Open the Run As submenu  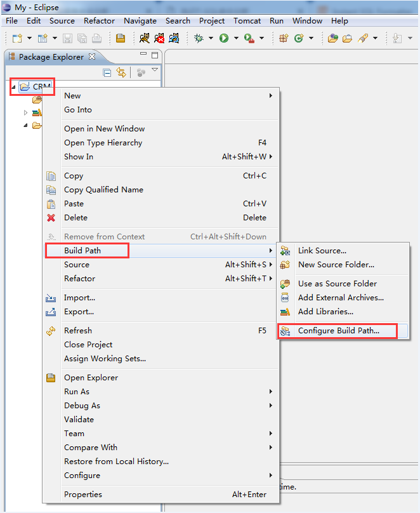(x=161, y=392)
